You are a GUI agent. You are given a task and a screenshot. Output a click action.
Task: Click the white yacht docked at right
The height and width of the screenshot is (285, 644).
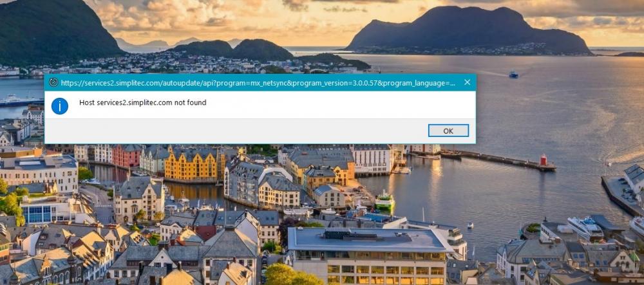click(585, 228)
